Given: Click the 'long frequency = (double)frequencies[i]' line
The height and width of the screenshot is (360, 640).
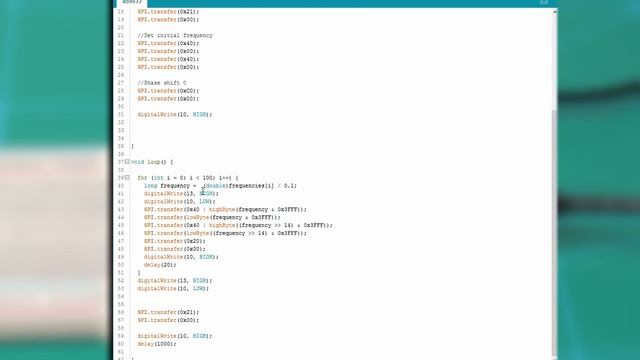Looking at the screenshot, I should (220, 186).
